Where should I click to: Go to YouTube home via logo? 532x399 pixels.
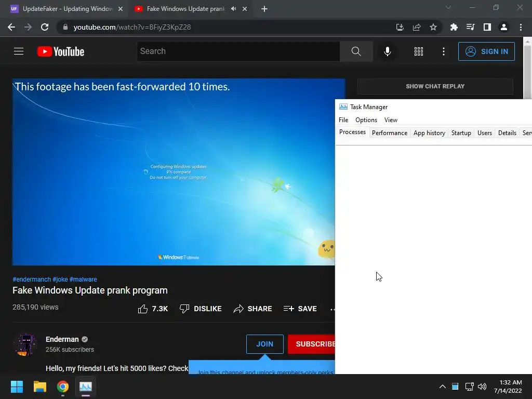[x=61, y=51]
